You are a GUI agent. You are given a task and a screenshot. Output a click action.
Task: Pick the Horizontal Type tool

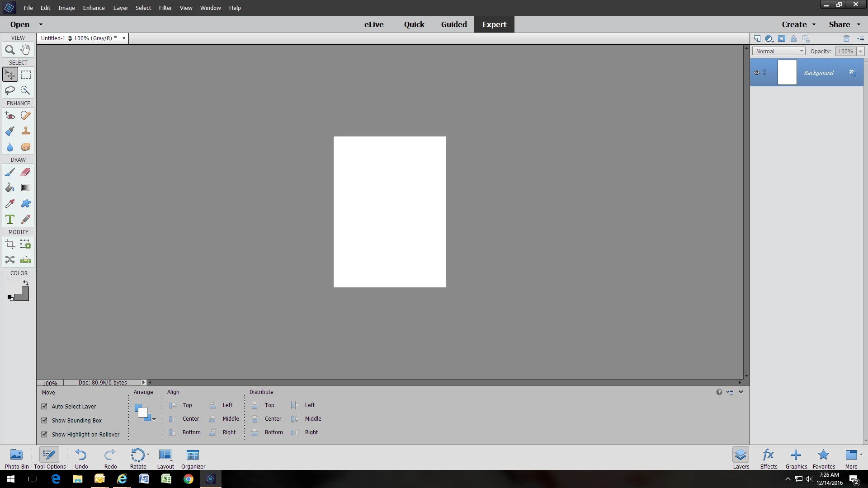click(10, 220)
